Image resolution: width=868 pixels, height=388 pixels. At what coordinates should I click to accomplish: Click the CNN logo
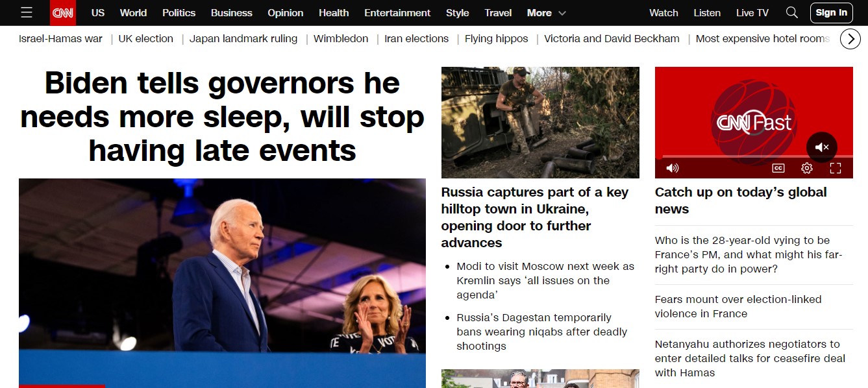click(x=63, y=12)
